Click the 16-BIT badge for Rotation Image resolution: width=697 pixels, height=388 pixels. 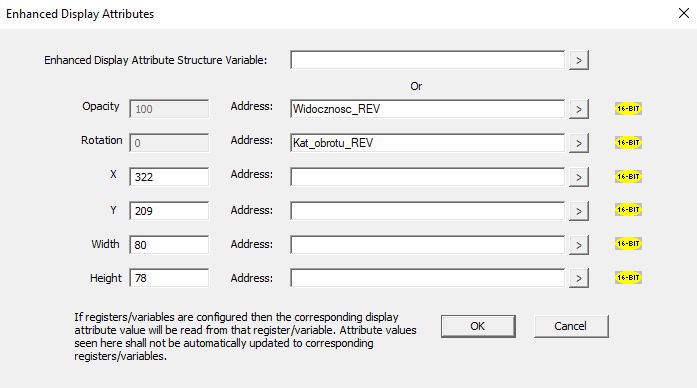click(x=628, y=143)
